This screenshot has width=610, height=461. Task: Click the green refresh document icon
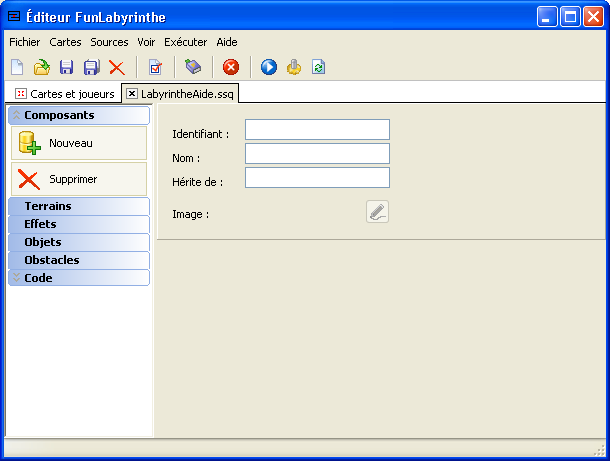[318, 67]
